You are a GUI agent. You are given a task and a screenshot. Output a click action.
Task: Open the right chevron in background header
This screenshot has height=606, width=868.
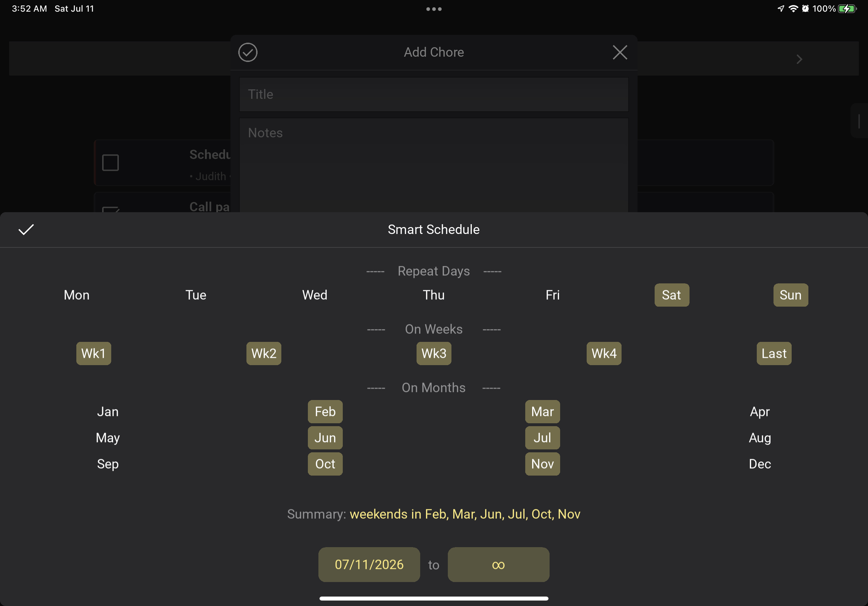pyautogui.click(x=799, y=59)
